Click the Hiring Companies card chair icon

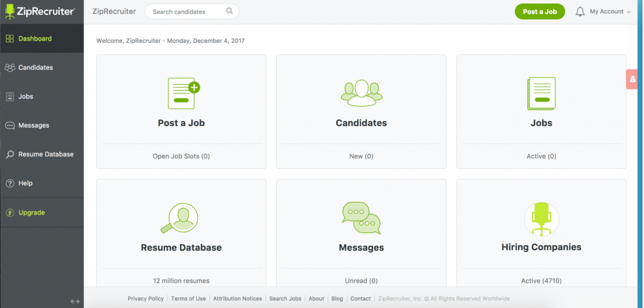point(541,219)
